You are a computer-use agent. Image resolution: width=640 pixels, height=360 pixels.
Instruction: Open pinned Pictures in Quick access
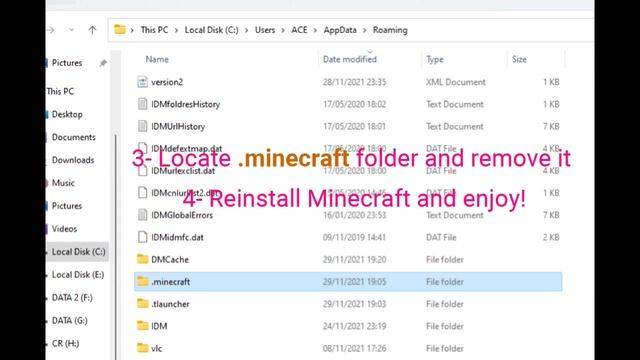click(x=67, y=63)
